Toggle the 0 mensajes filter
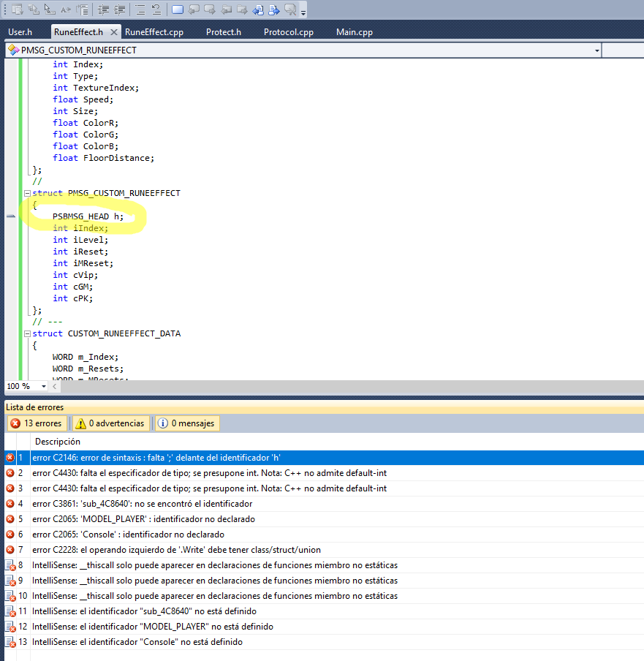The height and width of the screenshot is (661, 644). click(x=187, y=423)
